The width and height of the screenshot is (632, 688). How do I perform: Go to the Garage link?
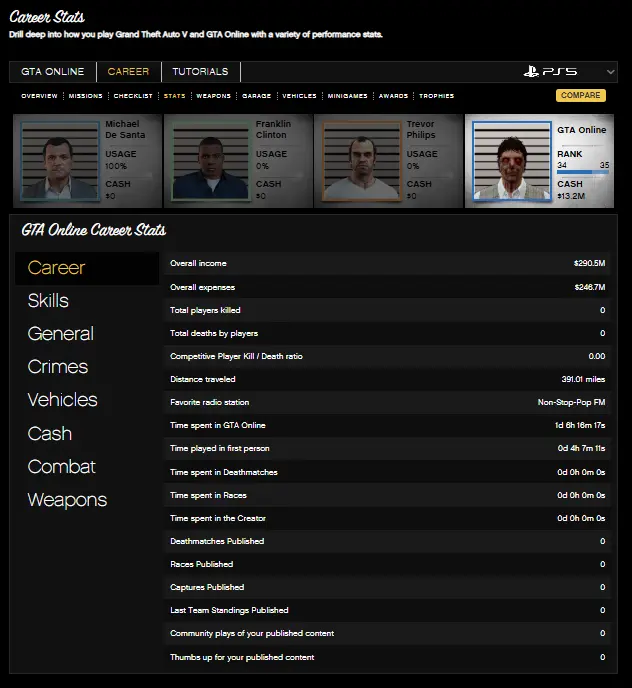(x=257, y=96)
